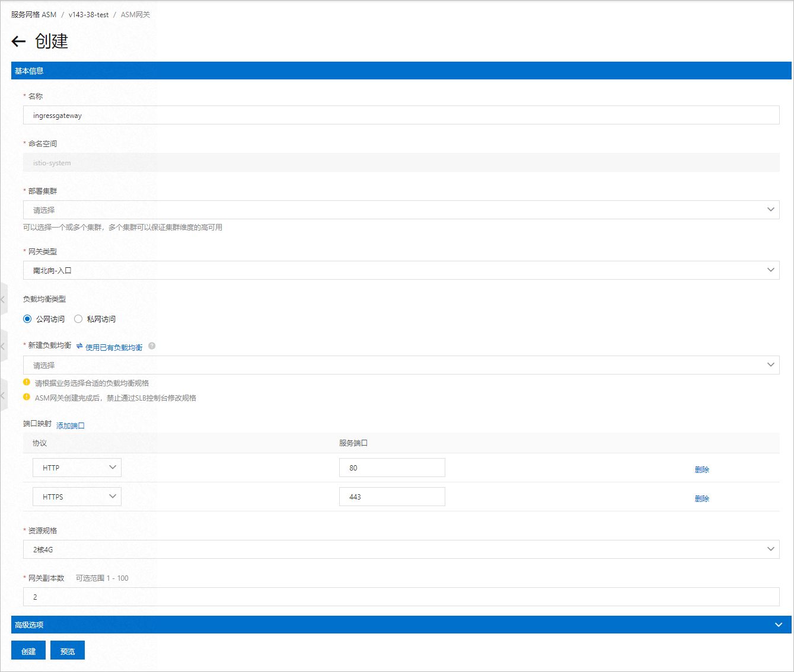Click the warning icon beside 请根据业务选择合适的负载均衡规格

[x=27, y=382]
